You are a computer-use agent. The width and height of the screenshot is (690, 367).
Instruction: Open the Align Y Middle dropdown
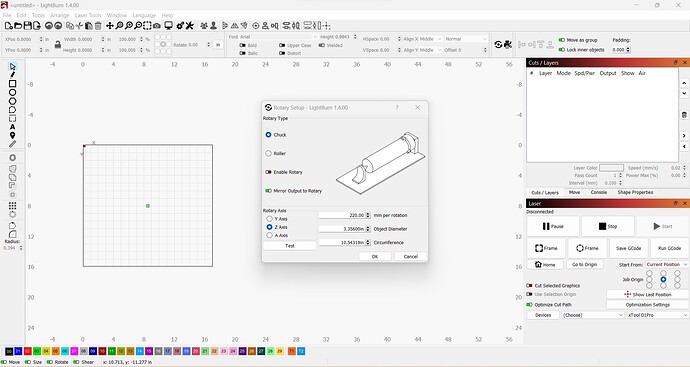[422, 50]
